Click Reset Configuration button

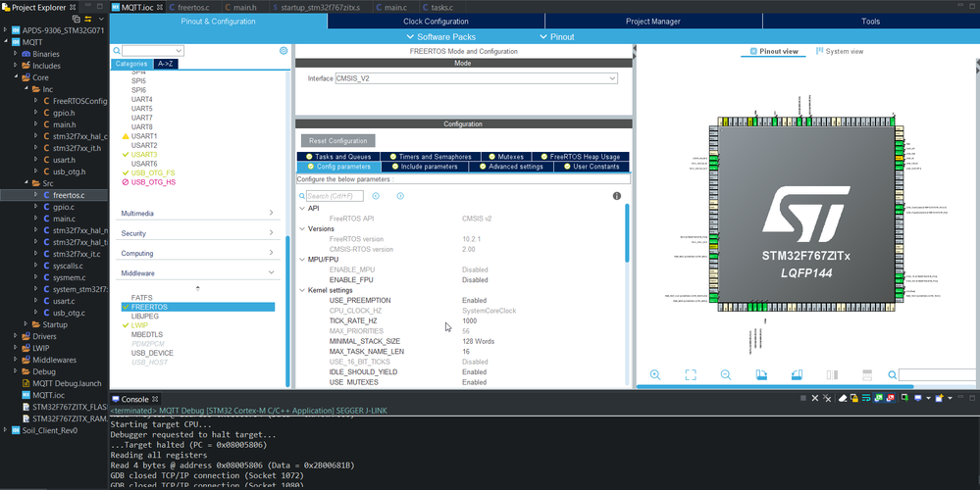[338, 140]
